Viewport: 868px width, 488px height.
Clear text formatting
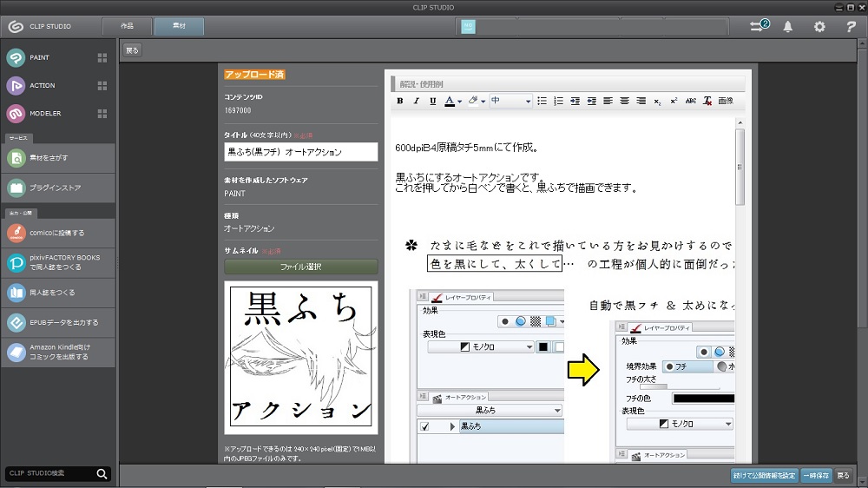pyautogui.click(x=707, y=101)
